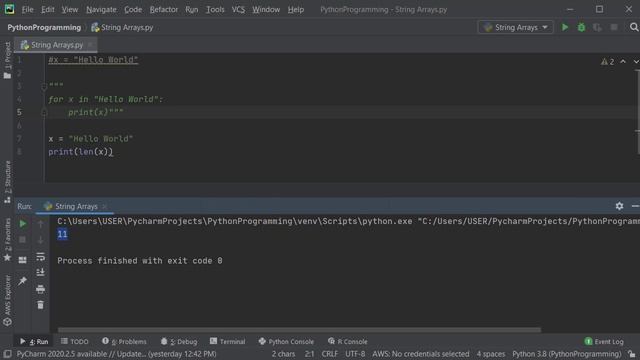The height and width of the screenshot is (360, 640).
Task: Stop process in the Run panel sidebar
Action: pyautogui.click(x=23, y=240)
